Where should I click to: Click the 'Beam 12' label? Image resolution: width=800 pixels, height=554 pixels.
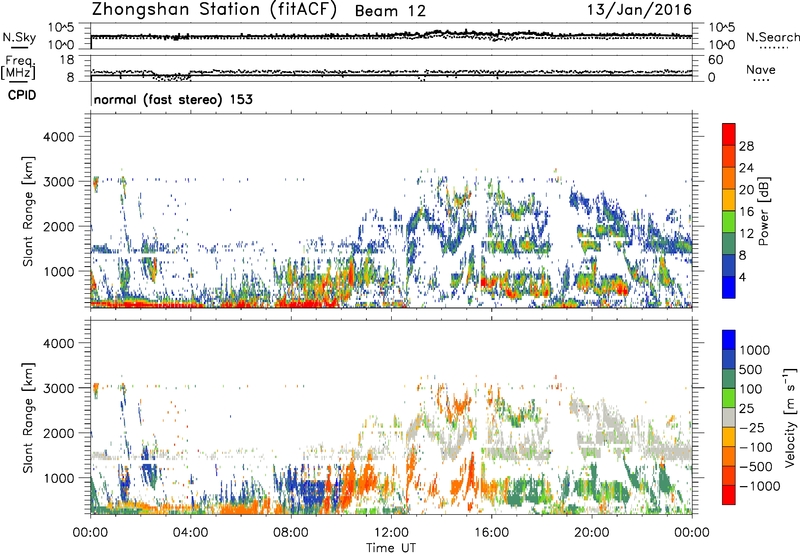click(x=390, y=11)
